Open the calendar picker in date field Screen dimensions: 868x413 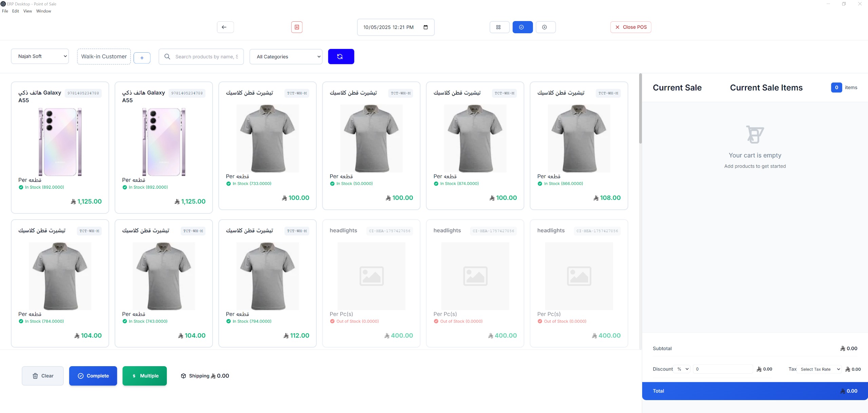(x=426, y=27)
